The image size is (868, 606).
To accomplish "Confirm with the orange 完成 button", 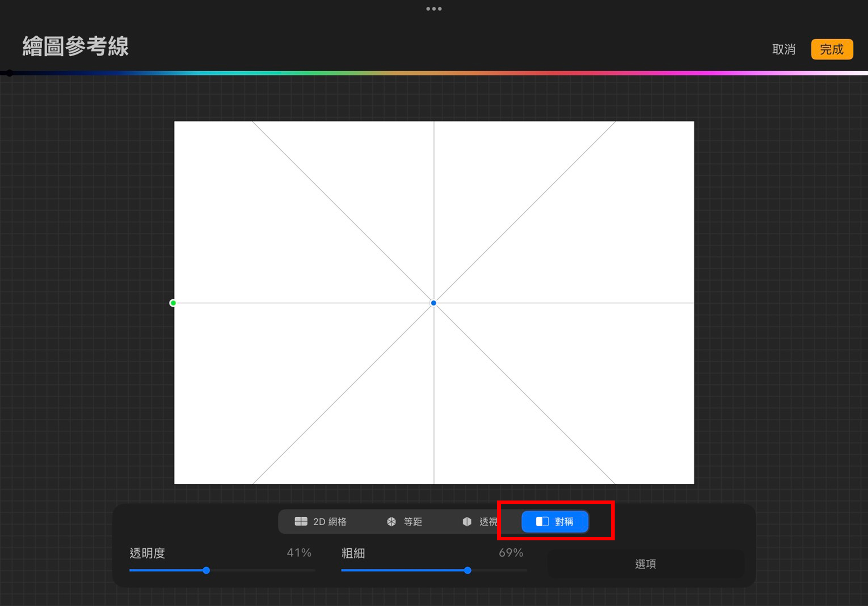I will click(832, 49).
